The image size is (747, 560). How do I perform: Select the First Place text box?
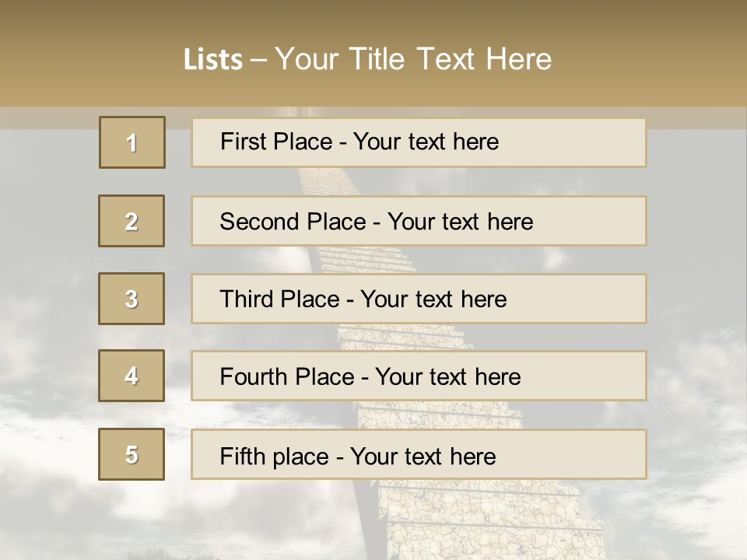pos(419,143)
